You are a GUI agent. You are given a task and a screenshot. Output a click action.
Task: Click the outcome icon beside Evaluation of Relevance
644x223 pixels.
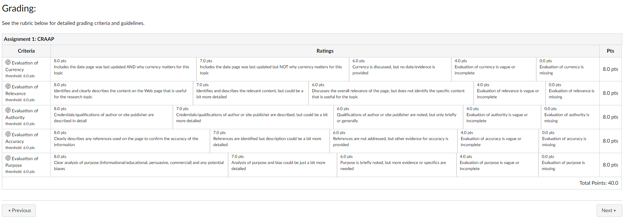(x=8, y=86)
